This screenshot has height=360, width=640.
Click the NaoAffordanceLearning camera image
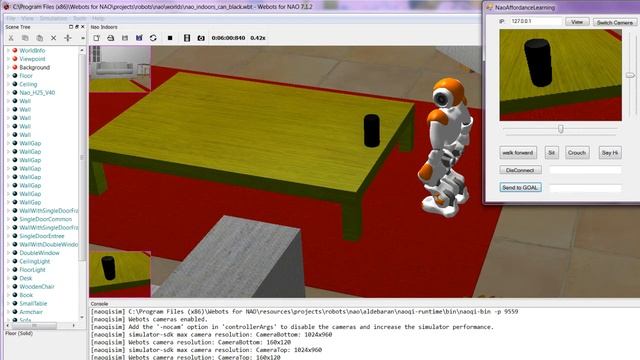coord(561,75)
